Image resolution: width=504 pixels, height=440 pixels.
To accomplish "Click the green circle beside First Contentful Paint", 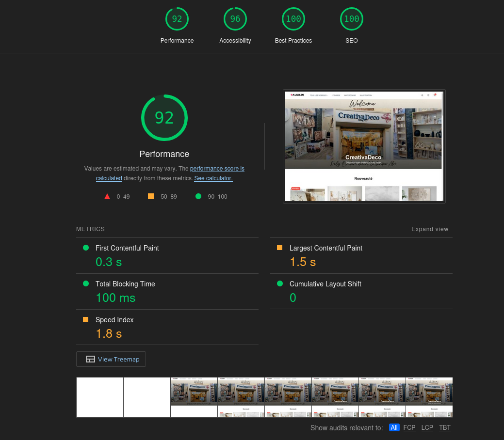I will 86,248.
